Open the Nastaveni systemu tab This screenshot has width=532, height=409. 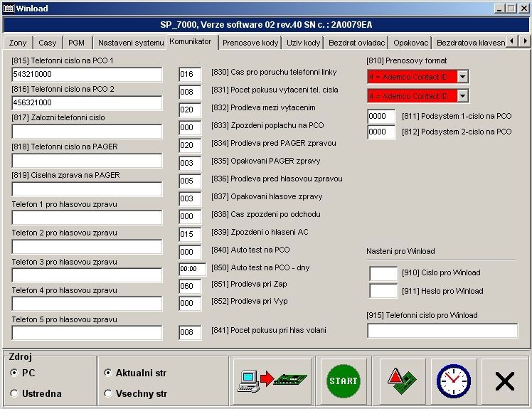pos(130,43)
